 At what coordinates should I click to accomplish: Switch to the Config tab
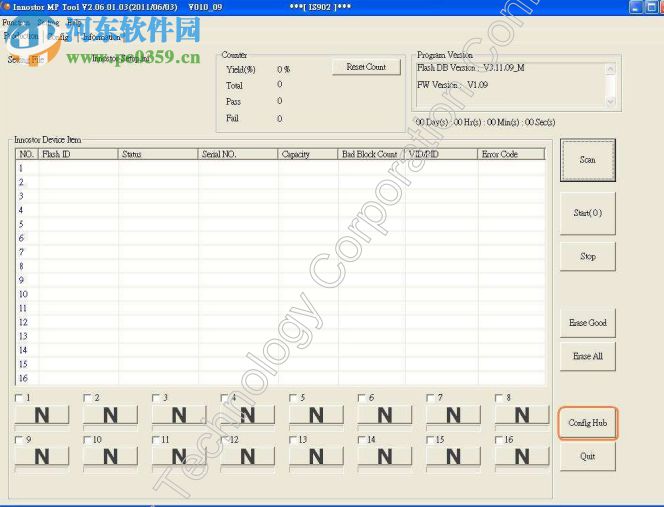pyautogui.click(x=58, y=37)
